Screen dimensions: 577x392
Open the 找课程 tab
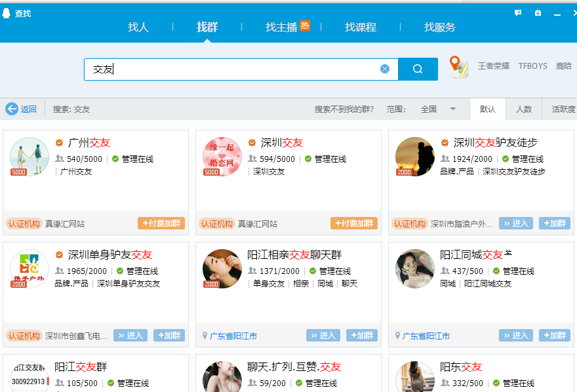pyautogui.click(x=361, y=28)
